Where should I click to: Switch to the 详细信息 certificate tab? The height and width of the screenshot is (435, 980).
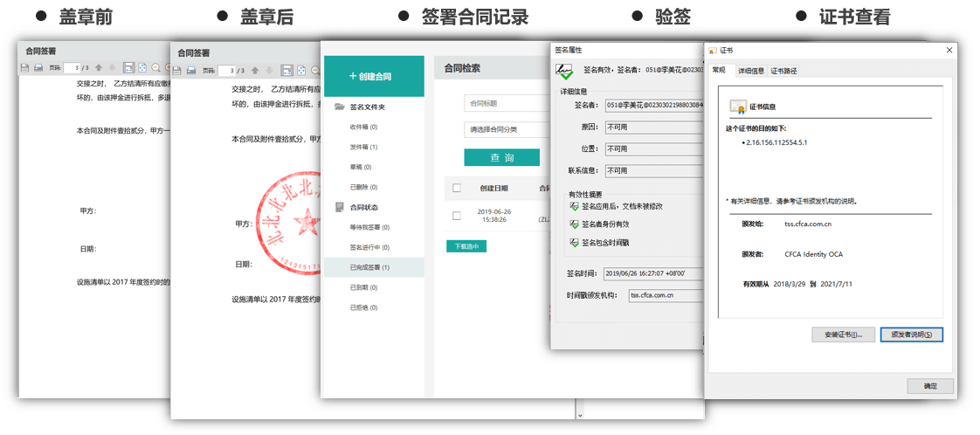750,71
